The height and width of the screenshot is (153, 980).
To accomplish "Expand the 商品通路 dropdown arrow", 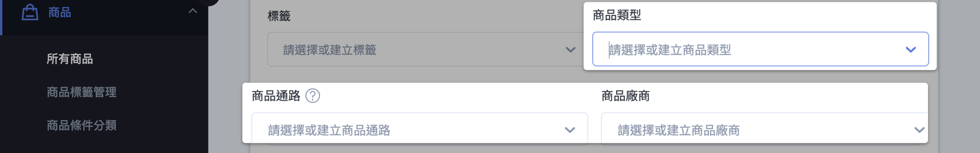I will tap(570, 130).
